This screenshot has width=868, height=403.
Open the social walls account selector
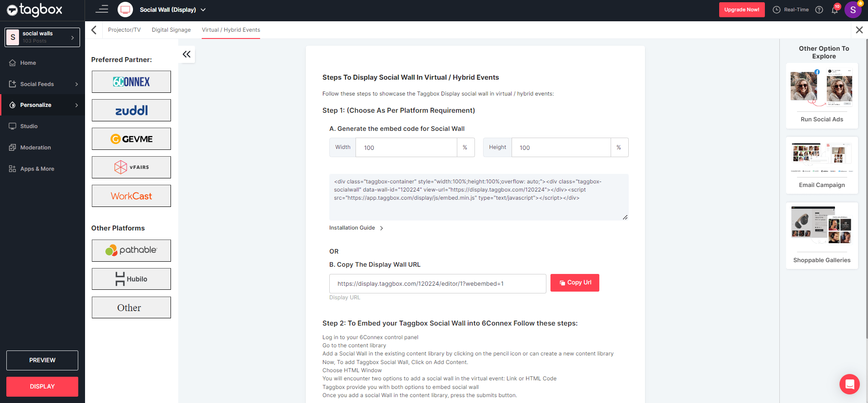(x=43, y=37)
